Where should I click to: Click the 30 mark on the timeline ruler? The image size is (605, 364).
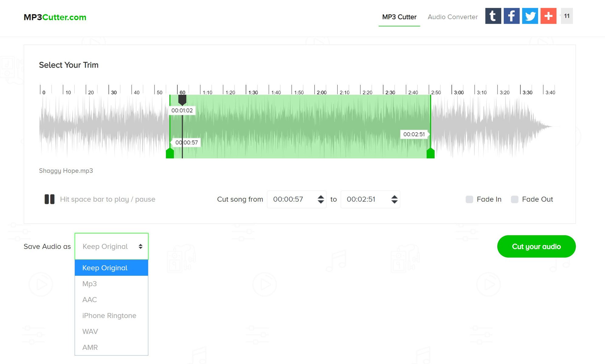coord(114,92)
